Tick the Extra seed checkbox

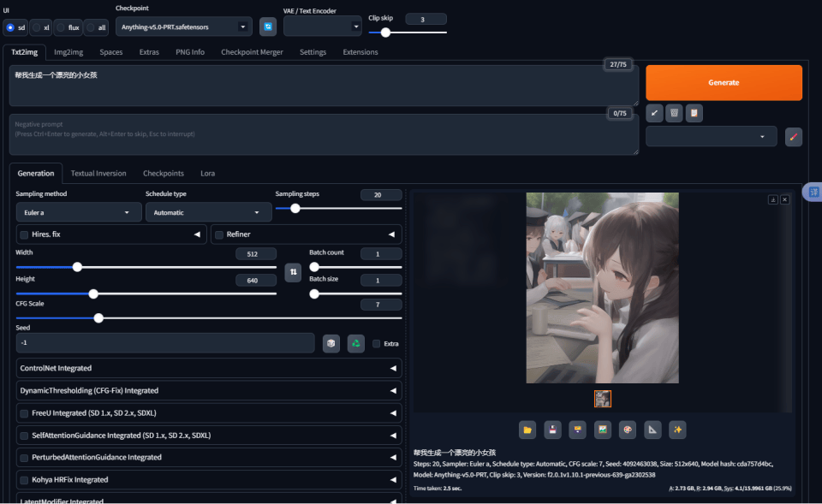click(377, 344)
